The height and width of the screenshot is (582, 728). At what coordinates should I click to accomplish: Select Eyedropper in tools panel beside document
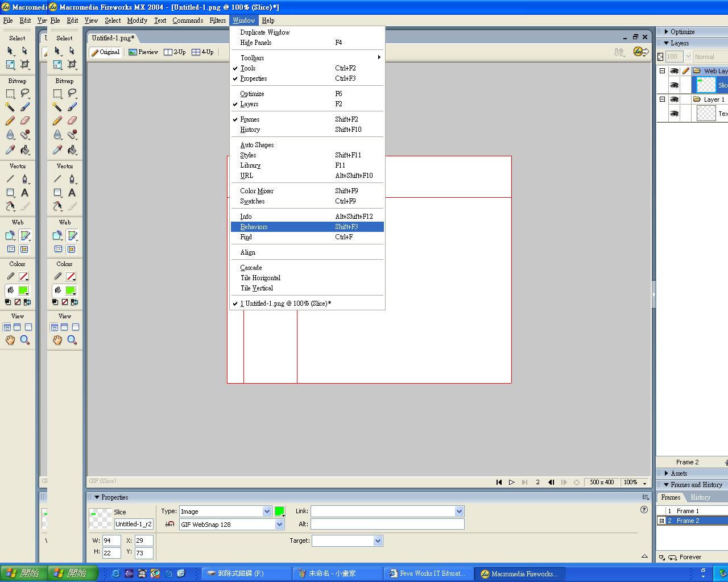pos(57,149)
